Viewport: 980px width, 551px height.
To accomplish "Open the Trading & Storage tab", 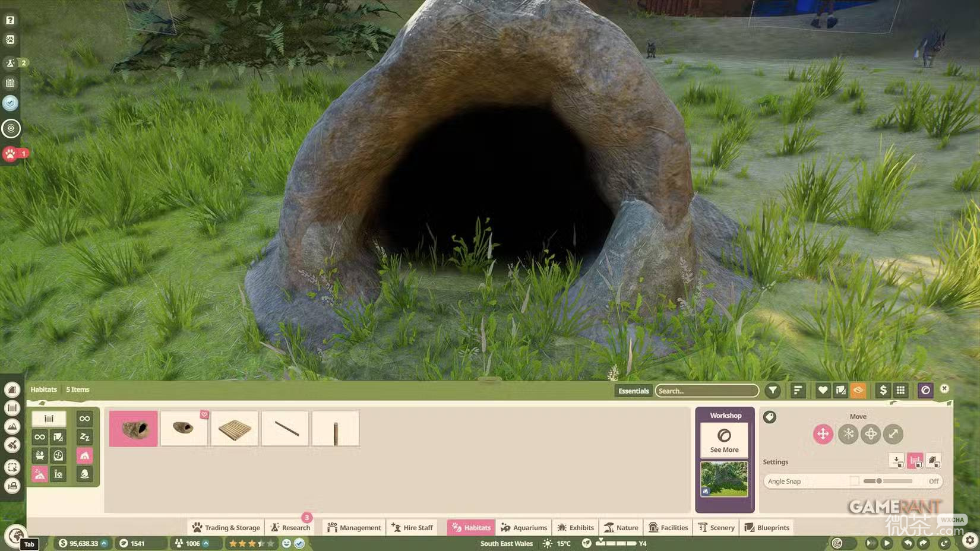I will coord(226,527).
